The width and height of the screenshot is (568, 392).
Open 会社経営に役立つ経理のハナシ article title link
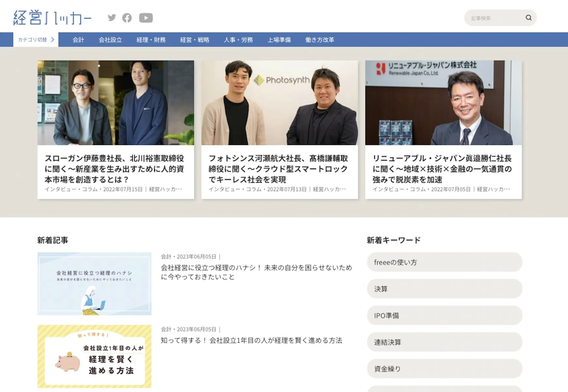(257, 272)
